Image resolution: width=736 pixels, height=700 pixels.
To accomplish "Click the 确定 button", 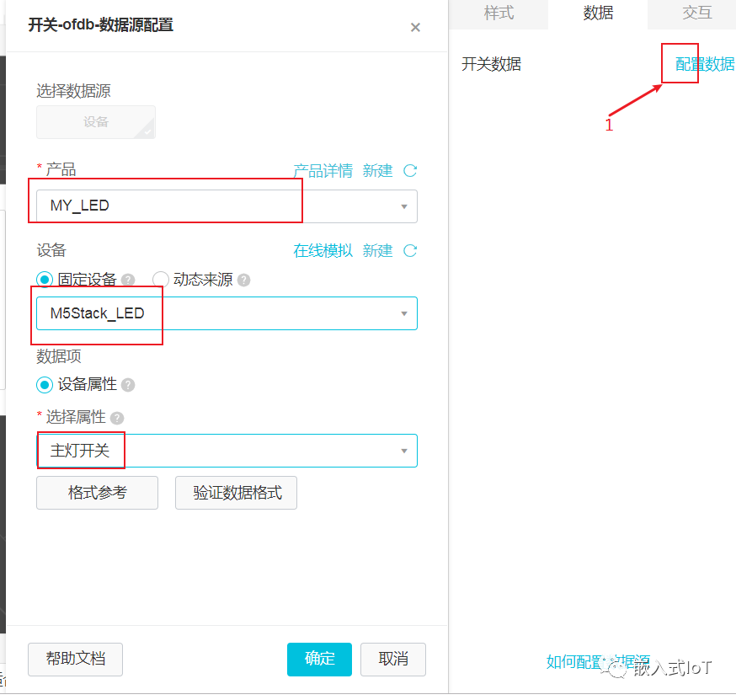I will tap(319, 660).
